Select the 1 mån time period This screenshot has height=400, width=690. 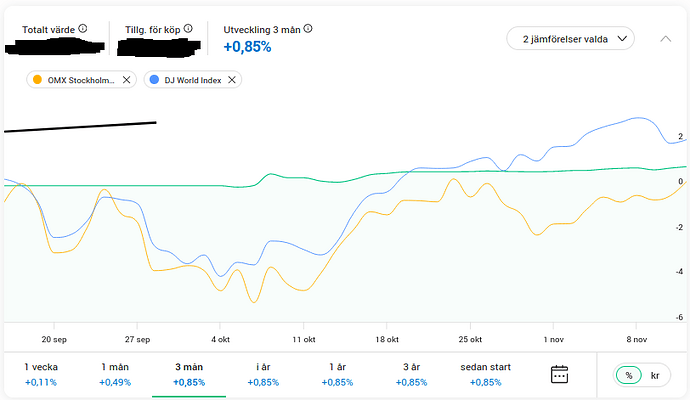116,374
